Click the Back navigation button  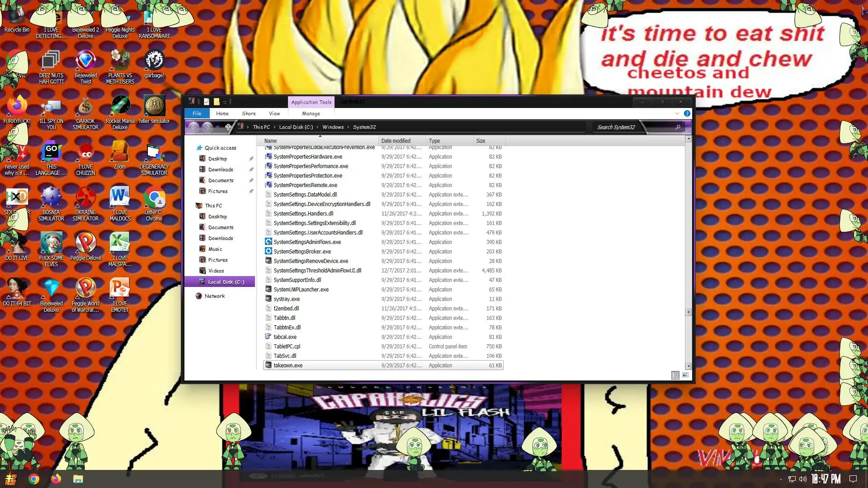click(x=193, y=127)
